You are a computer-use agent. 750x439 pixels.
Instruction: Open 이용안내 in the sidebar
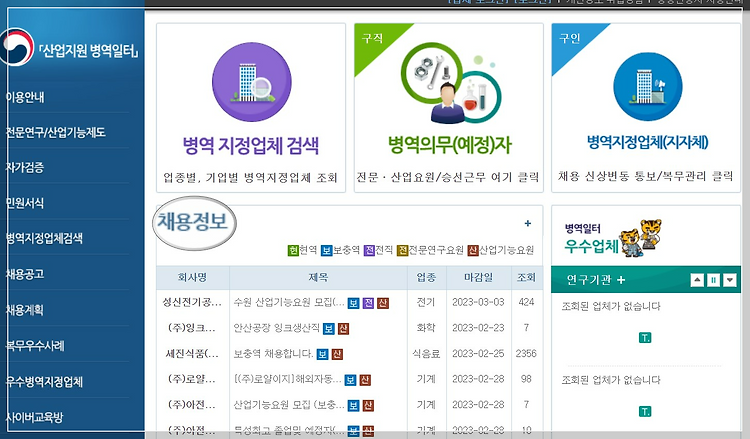click(25, 97)
